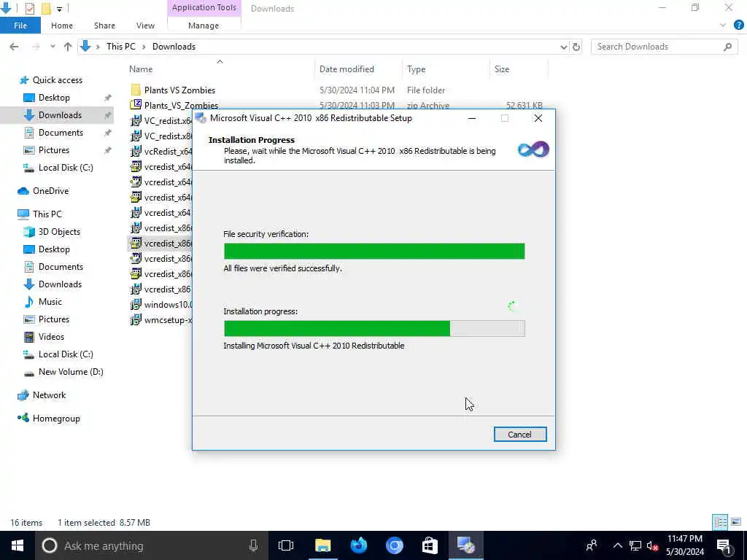Click This PC in address breadcrumb

(x=121, y=47)
